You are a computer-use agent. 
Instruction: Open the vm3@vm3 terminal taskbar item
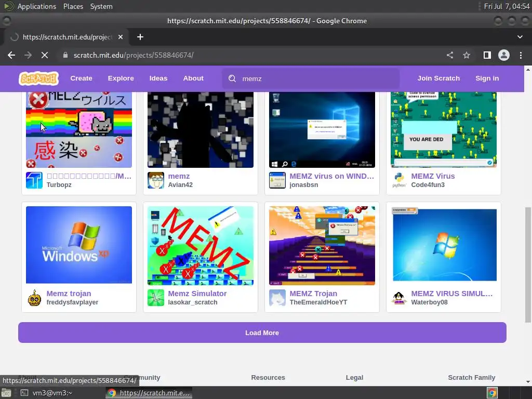coord(47,393)
